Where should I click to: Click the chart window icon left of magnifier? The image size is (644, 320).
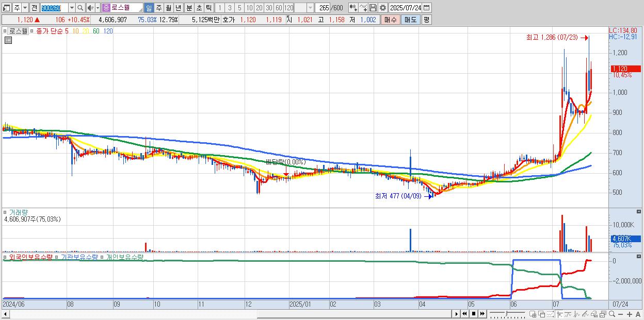pyautogui.click(x=603, y=314)
